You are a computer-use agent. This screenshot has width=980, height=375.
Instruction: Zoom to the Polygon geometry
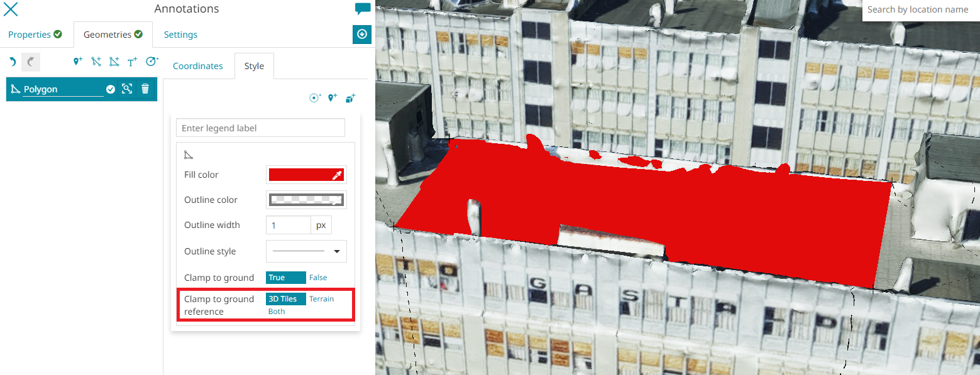(x=127, y=89)
